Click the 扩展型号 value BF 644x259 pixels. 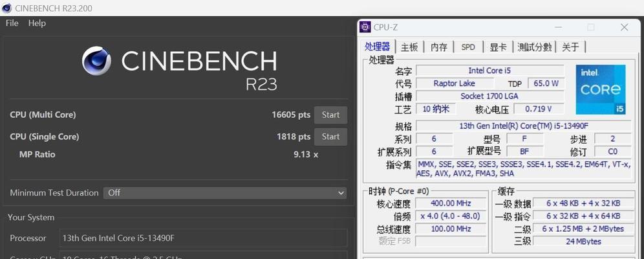(x=524, y=152)
